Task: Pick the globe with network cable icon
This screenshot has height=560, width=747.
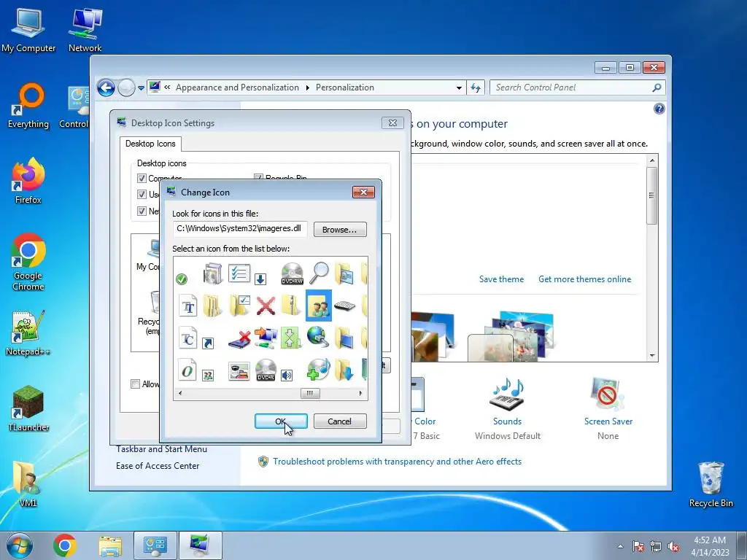Action: (318, 337)
